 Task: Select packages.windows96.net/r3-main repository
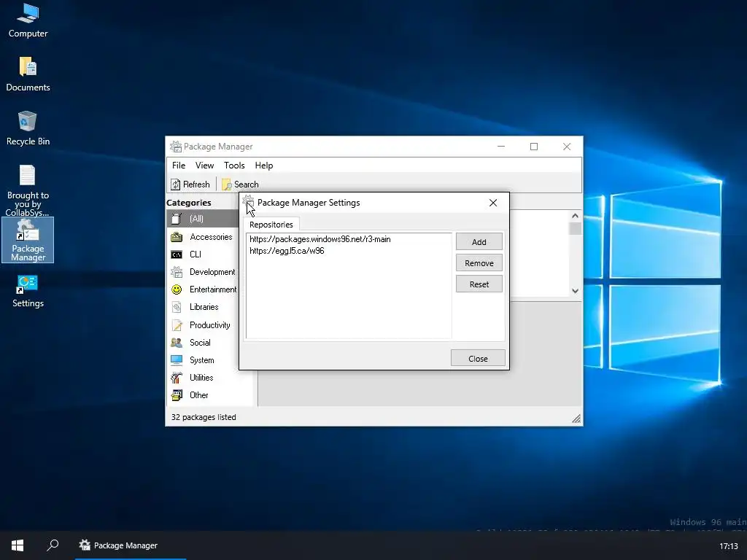[x=349, y=239]
